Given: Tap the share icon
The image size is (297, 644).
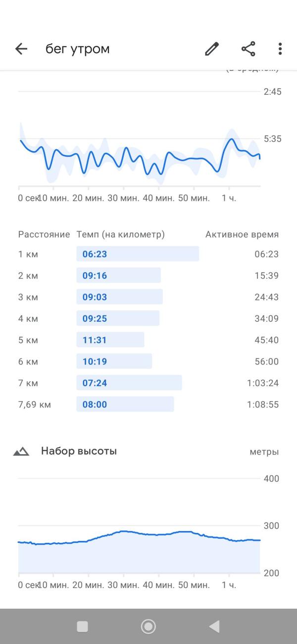Looking at the screenshot, I should [x=248, y=49].
